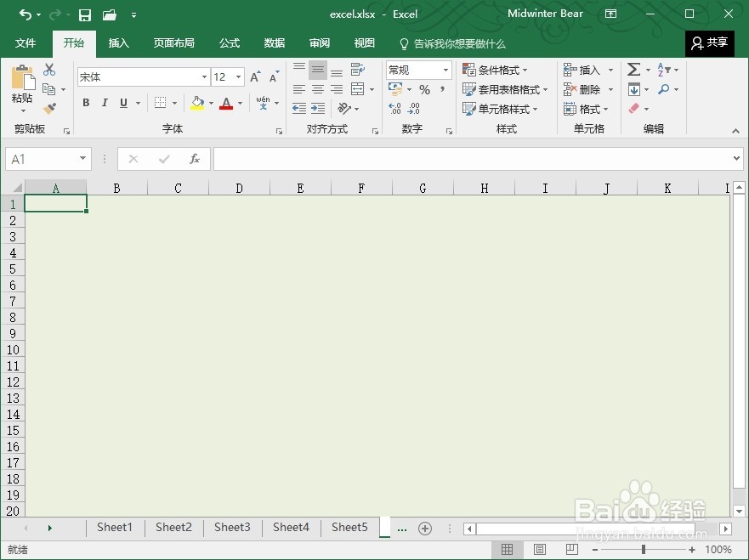749x560 pixels.
Task: Expand the formula bar chevron
Action: tap(736, 159)
